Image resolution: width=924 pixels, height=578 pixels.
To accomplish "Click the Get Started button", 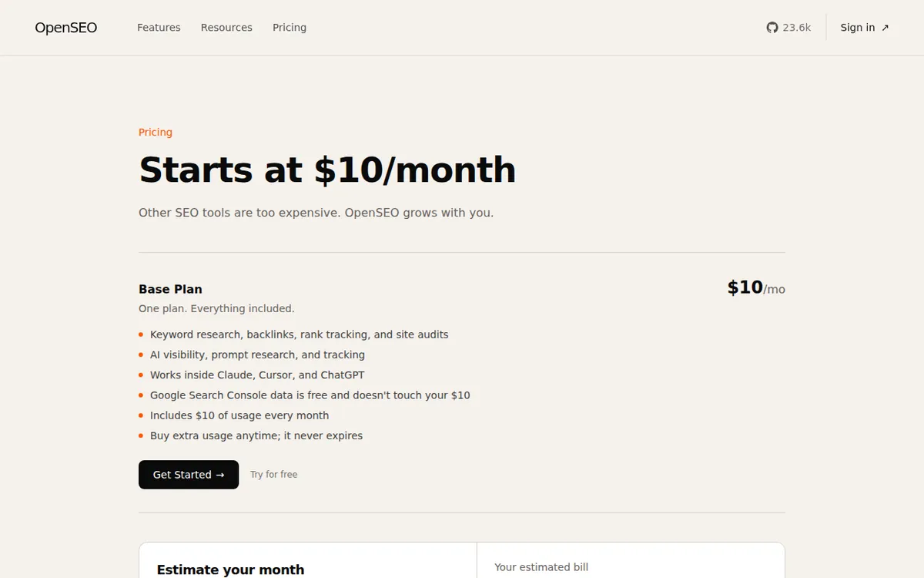I will click(x=189, y=475).
